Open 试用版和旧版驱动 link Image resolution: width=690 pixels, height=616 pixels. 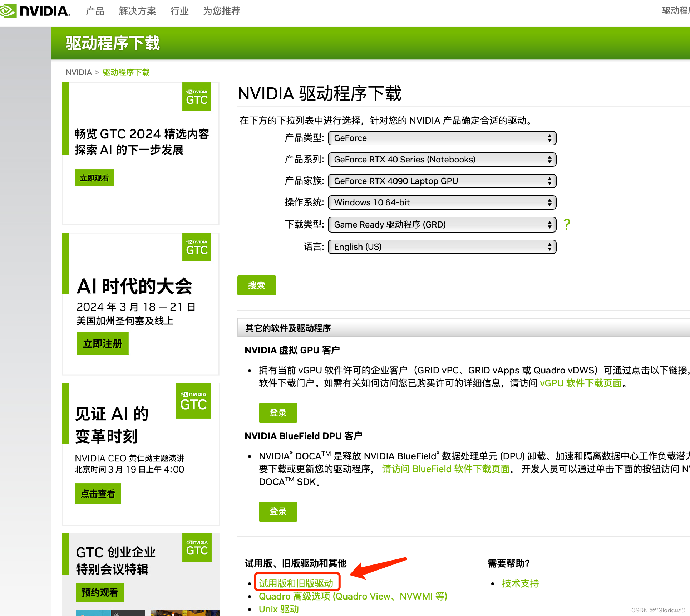point(296,583)
